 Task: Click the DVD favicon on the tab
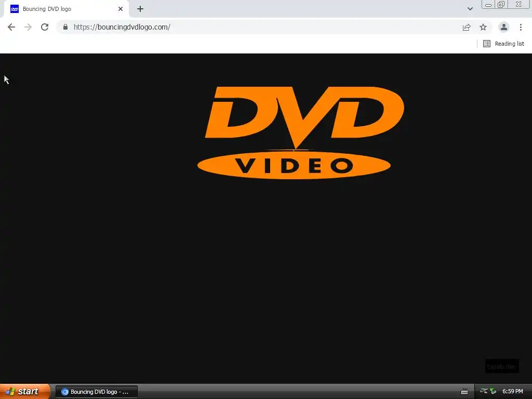tap(15, 9)
